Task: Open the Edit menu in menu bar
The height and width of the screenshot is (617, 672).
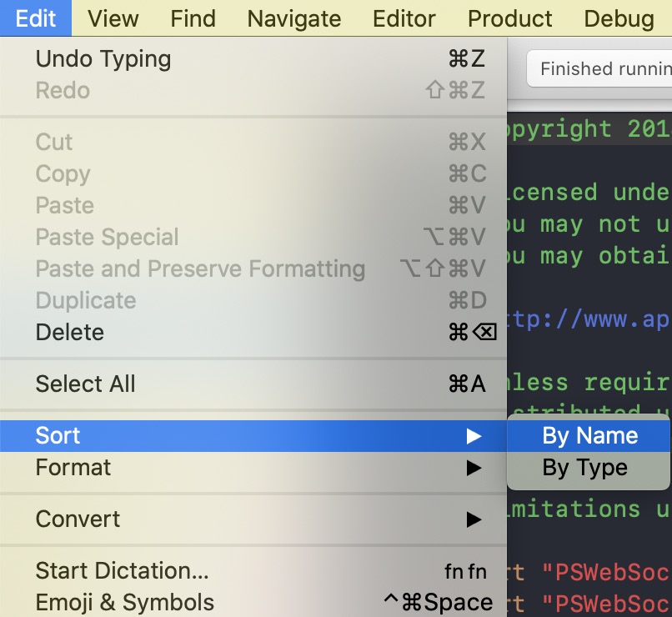Action: (x=36, y=18)
